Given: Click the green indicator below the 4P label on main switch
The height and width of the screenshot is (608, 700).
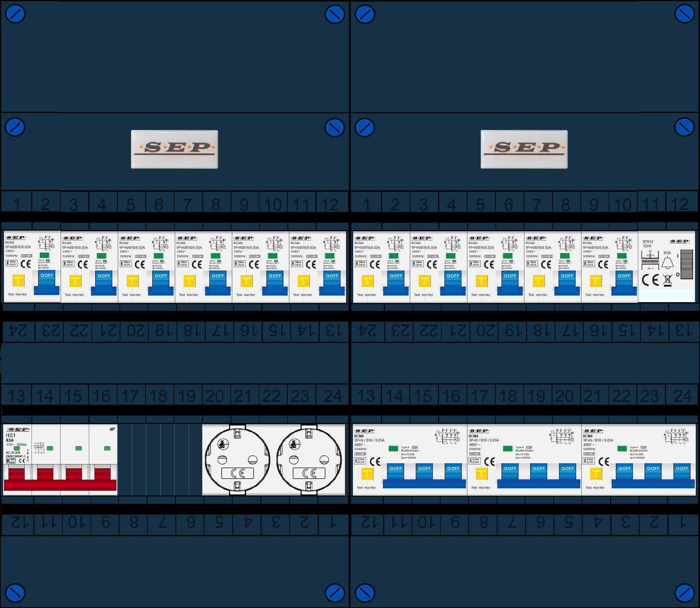Looking at the screenshot, I should 107,448.
